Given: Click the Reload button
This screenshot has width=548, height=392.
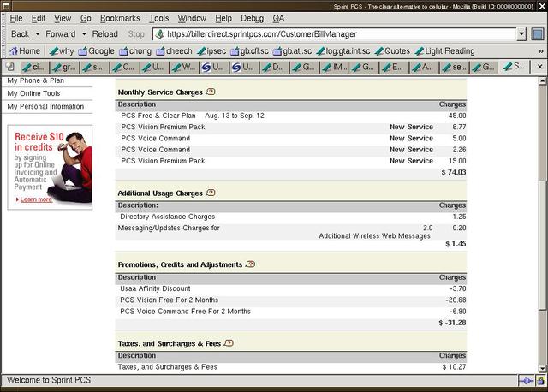Looking at the screenshot, I should (104, 34).
